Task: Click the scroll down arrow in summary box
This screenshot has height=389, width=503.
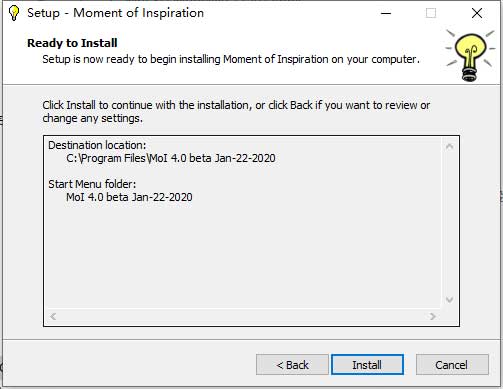Action: point(449,300)
